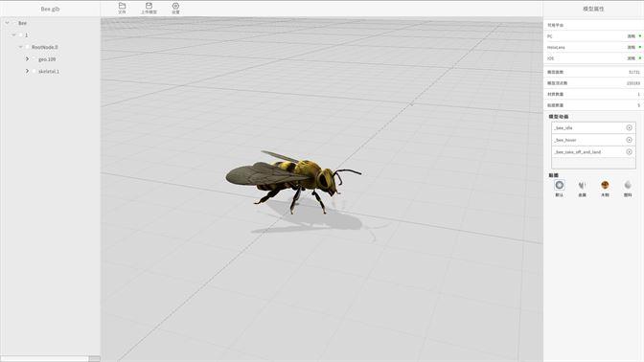Play the _bee_idle animation
The width and height of the screenshot is (644, 362).
629,127
